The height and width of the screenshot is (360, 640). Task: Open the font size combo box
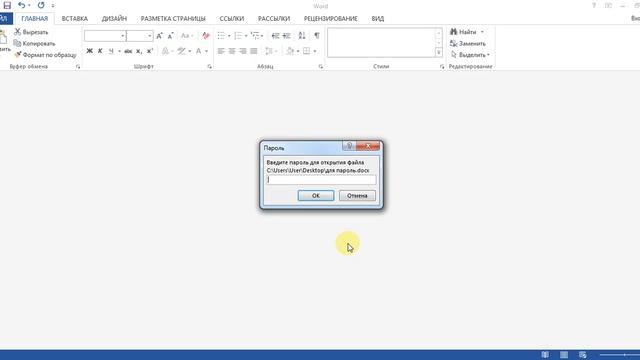pyautogui.click(x=140, y=36)
